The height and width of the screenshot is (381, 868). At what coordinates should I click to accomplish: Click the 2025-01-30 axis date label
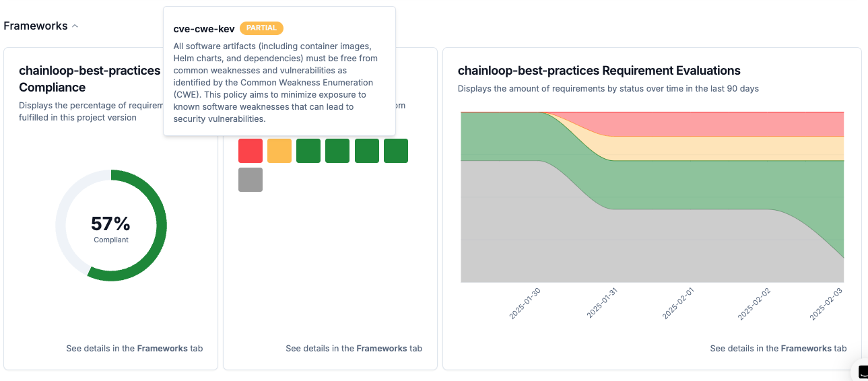[526, 304]
